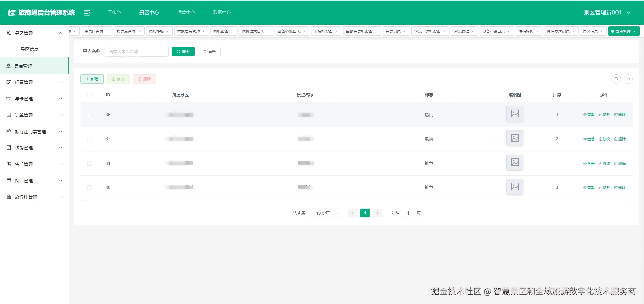This screenshot has height=304, width=644.
Task: Click the 订单管理 icon in sidebar
Action: (x=9, y=115)
